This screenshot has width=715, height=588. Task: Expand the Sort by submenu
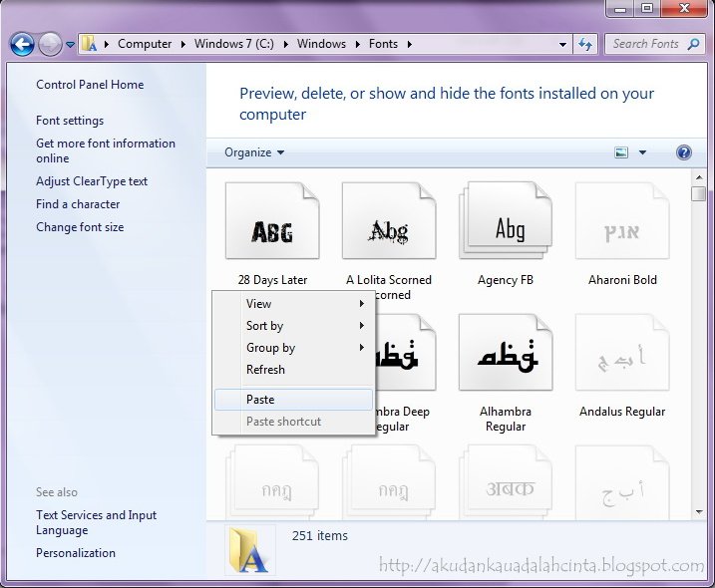[294, 326]
